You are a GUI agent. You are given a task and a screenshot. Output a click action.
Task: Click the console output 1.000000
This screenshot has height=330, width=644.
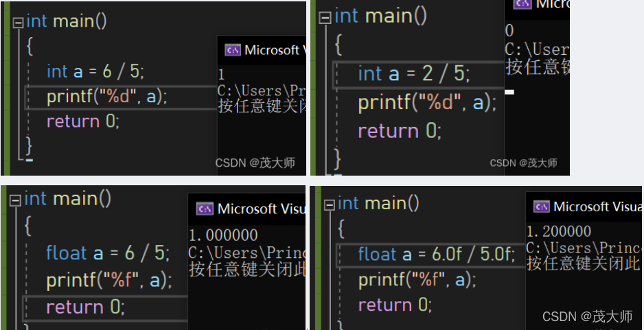pyautogui.click(x=223, y=235)
